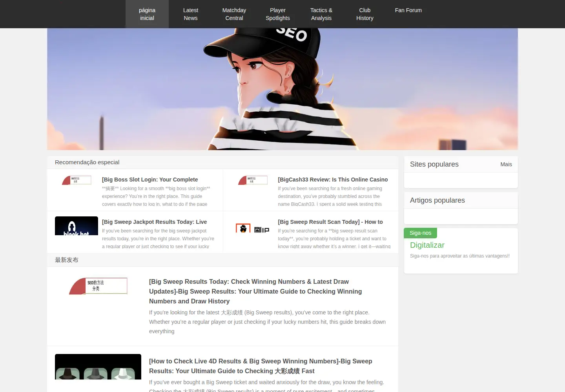Click three-hats thumbnail for Live 4D Results

98,367
